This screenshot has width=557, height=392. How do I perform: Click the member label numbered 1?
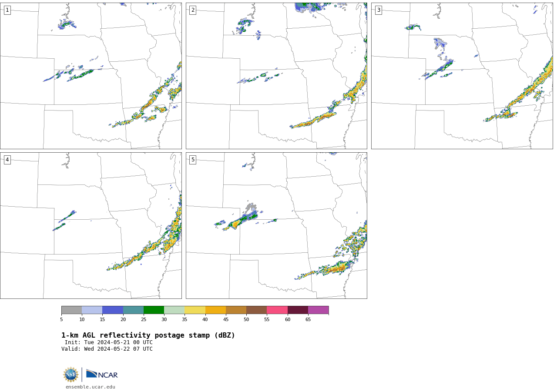point(7,10)
